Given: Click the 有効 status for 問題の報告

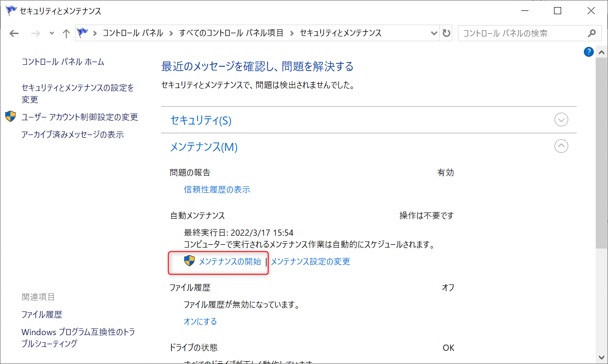Looking at the screenshot, I should (x=446, y=173).
